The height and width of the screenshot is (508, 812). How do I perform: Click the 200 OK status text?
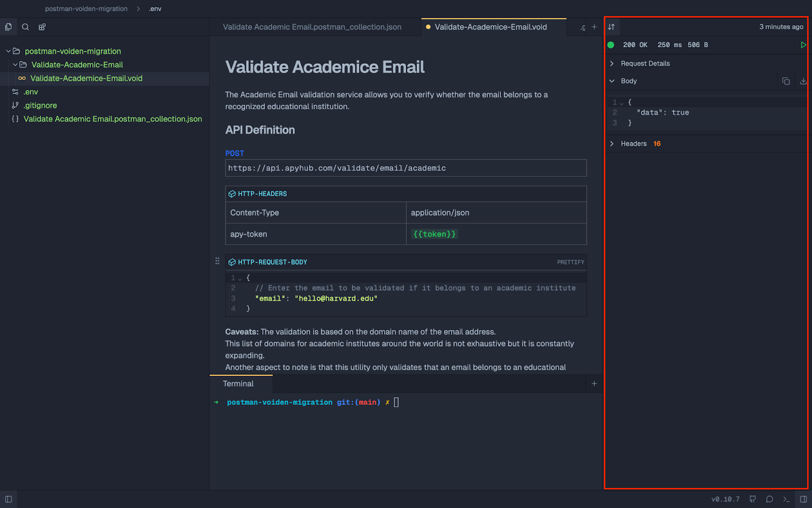click(x=635, y=45)
